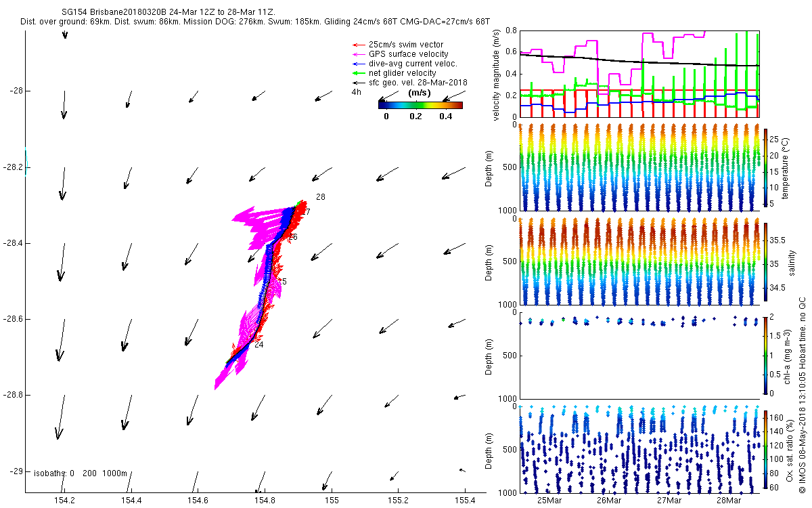812x508 pixels.
Task: Click the '154.4' longitude tick label
Action: coord(131,501)
